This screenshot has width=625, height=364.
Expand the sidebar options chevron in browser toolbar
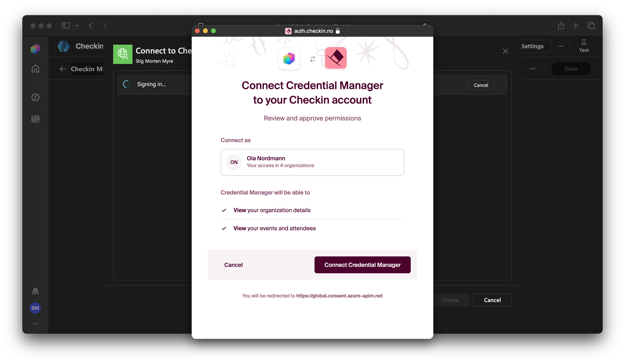(x=77, y=26)
